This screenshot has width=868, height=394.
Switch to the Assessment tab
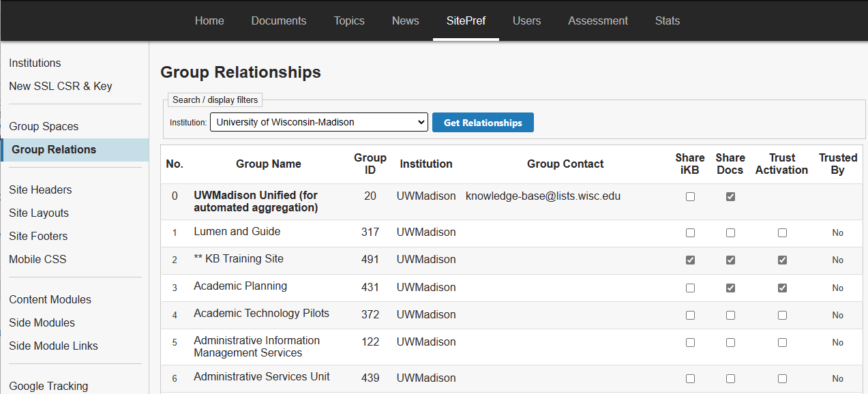tap(598, 20)
